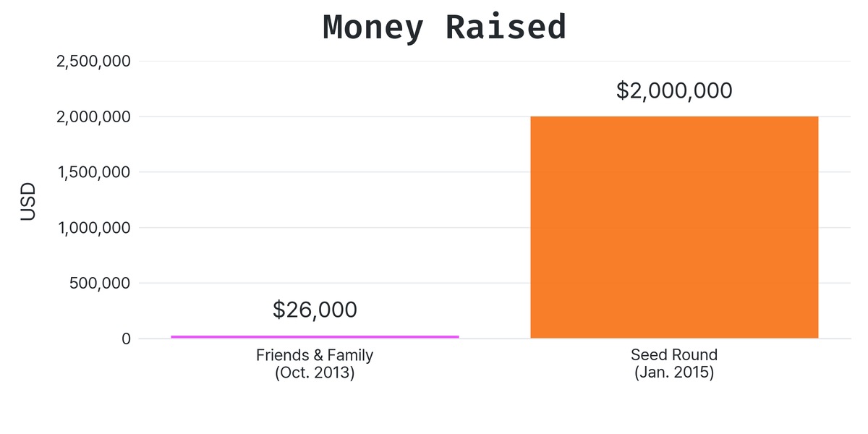Click the 2,500,000 y-axis tick label
This screenshot has height=434, width=868.
point(93,61)
